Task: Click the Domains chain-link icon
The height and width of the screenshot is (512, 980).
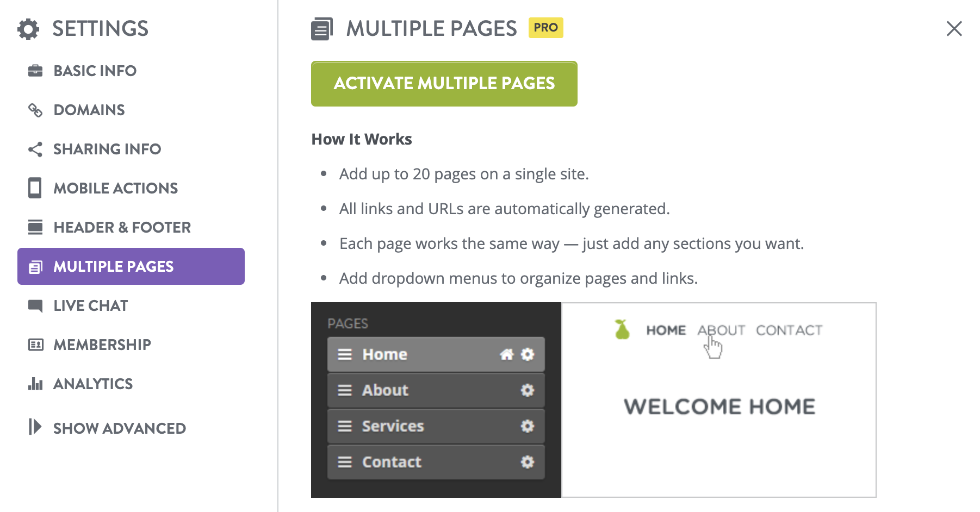Action: tap(35, 110)
